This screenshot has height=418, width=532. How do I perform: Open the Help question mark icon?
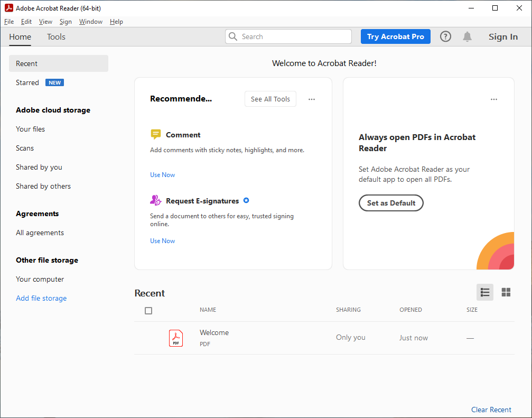(x=445, y=36)
